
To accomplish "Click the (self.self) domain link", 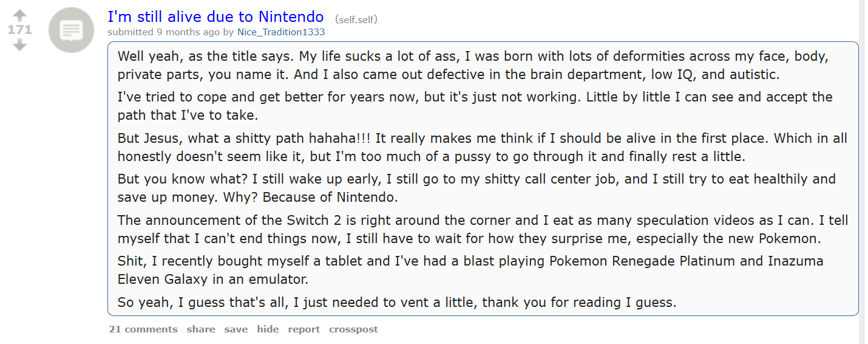I will [356, 19].
